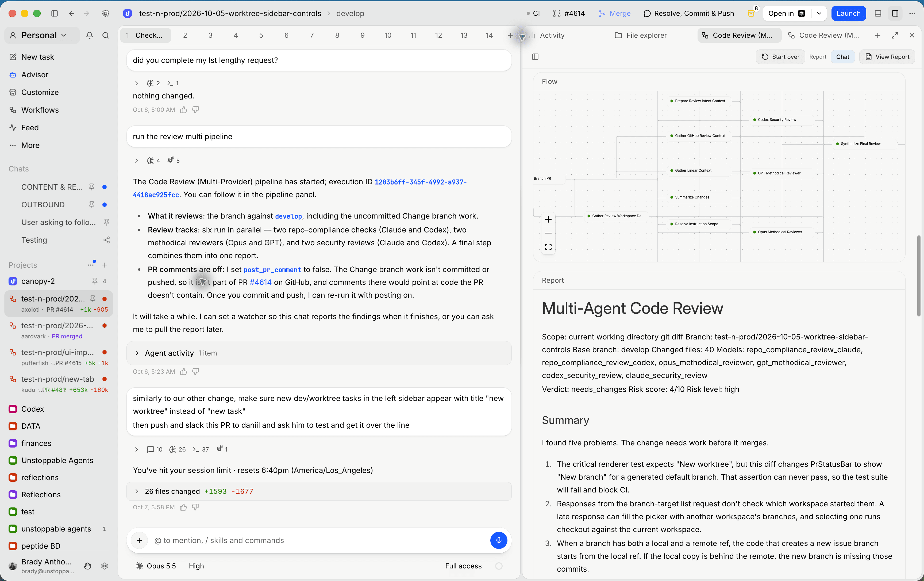The image size is (924, 581).
Task: Switch review panel to Chat view
Action: click(843, 57)
